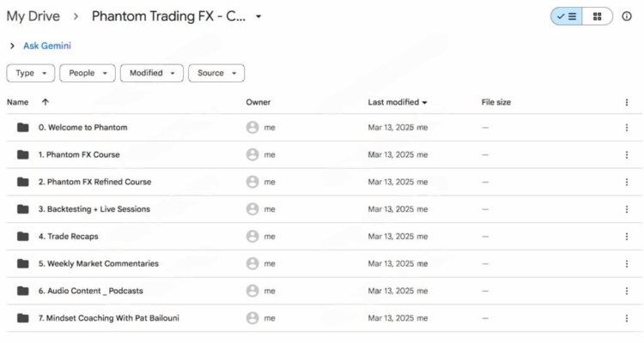Open Phantom Trading FX folder name dropdown
Image resolution: width=644 pixels, height=343 pixels.
pos(258,16)
